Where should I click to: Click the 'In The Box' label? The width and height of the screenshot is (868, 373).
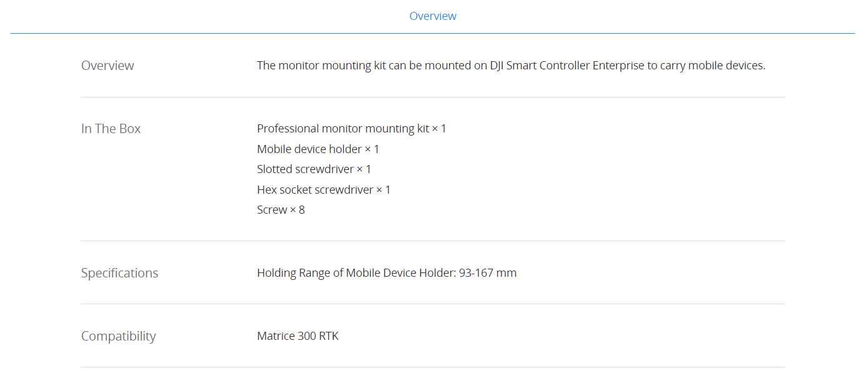[x=111, y=129]
